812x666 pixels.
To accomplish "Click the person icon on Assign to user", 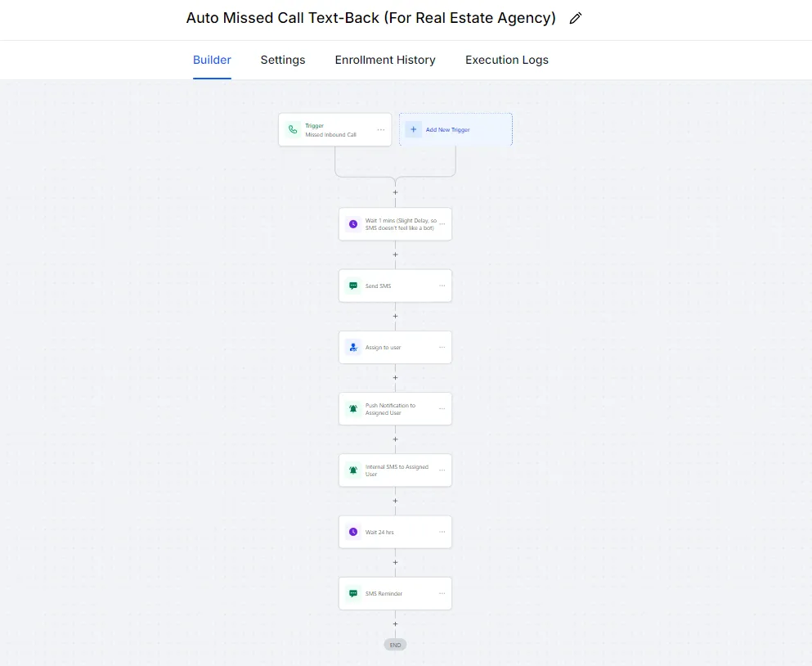I will (353, 347).
